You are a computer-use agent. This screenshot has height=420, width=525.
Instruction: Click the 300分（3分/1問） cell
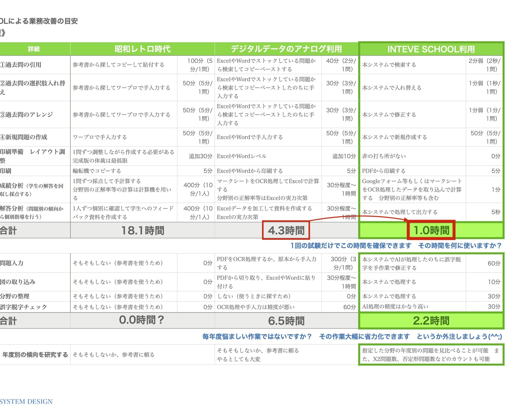[x=340, y=263]
